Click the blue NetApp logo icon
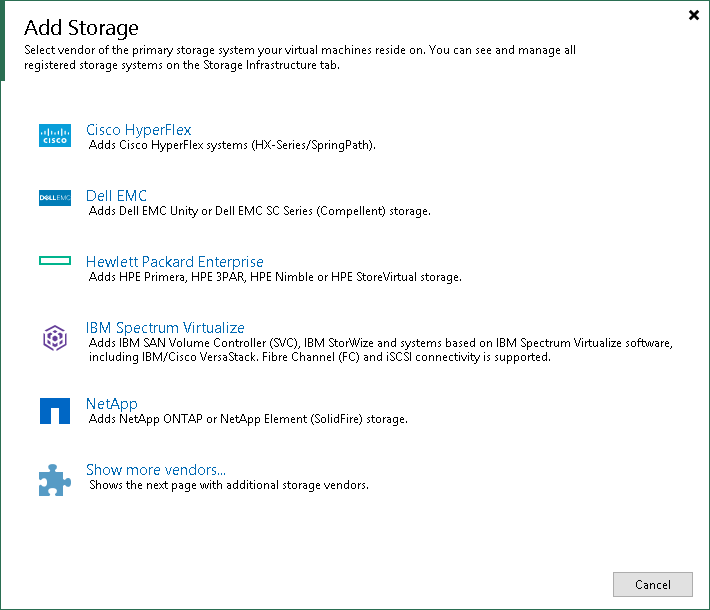This screenshot has width=710, height=610. click(x=55, y=411)
